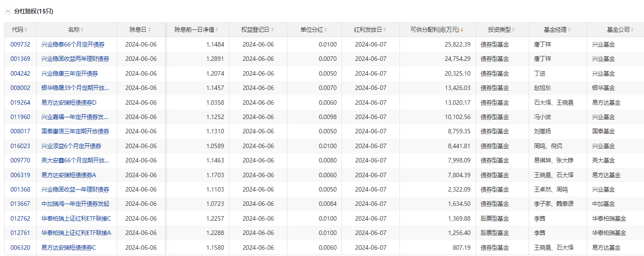The image size is (644, 256).
Task: Click net value 1.2891
Action: pos(215,59)
